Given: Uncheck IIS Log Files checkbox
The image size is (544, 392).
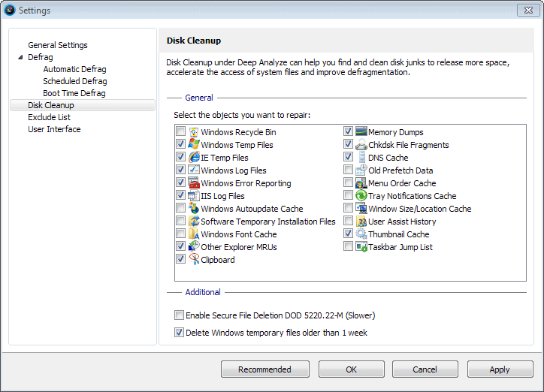Looking at the screenshot, I should click(x=180, y=195).
